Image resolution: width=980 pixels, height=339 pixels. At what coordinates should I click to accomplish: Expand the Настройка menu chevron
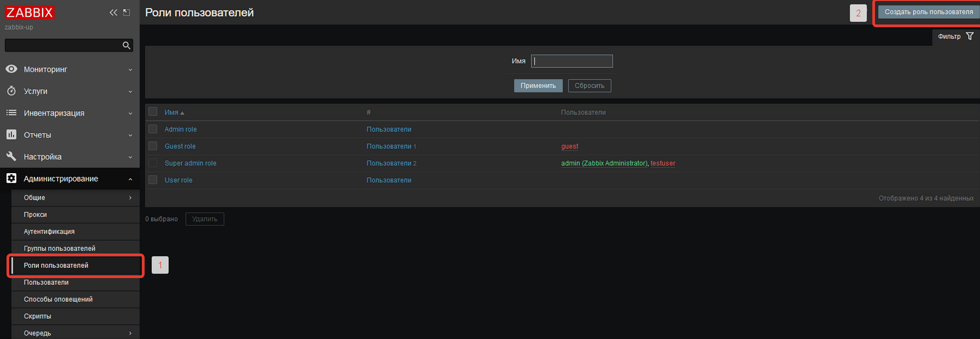130,157
